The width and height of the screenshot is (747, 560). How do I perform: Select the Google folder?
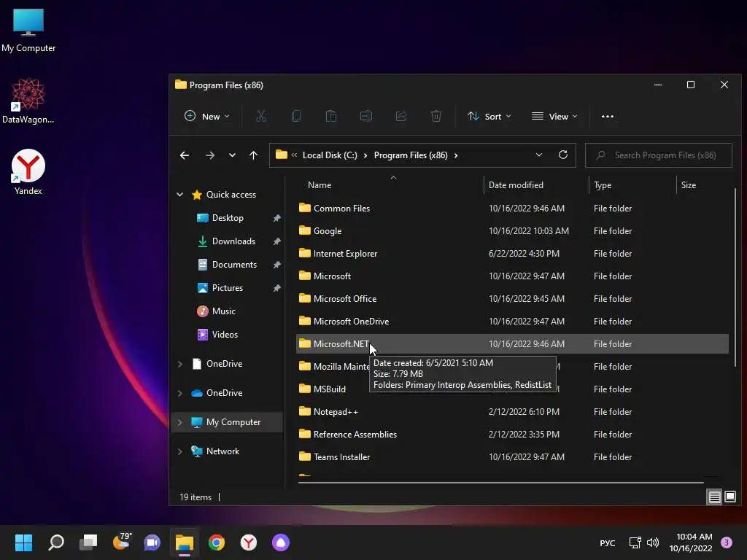click(x=512, y=231)
